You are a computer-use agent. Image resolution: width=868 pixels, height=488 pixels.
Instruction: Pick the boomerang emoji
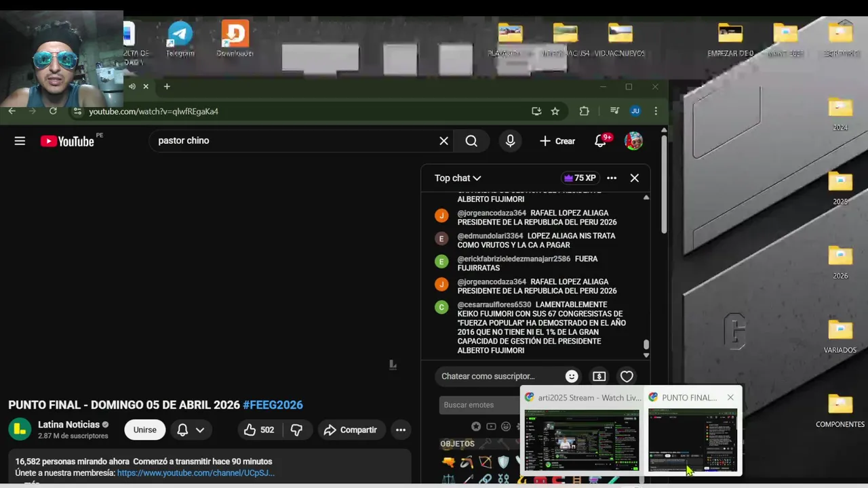(x=467, y=462)
